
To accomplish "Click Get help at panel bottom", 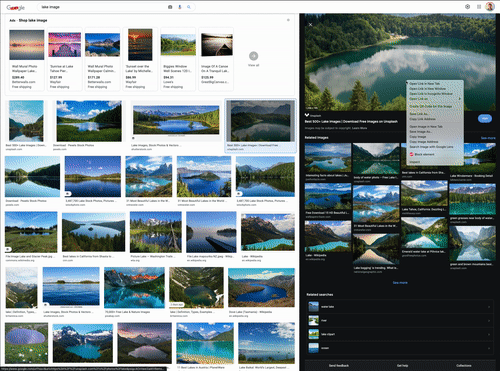I will coord(402,366).
